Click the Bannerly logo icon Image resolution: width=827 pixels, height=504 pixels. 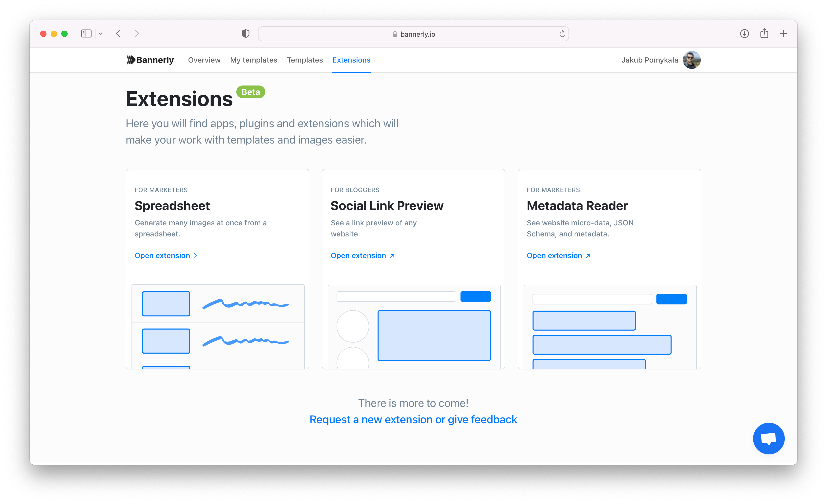coord(129,60)
